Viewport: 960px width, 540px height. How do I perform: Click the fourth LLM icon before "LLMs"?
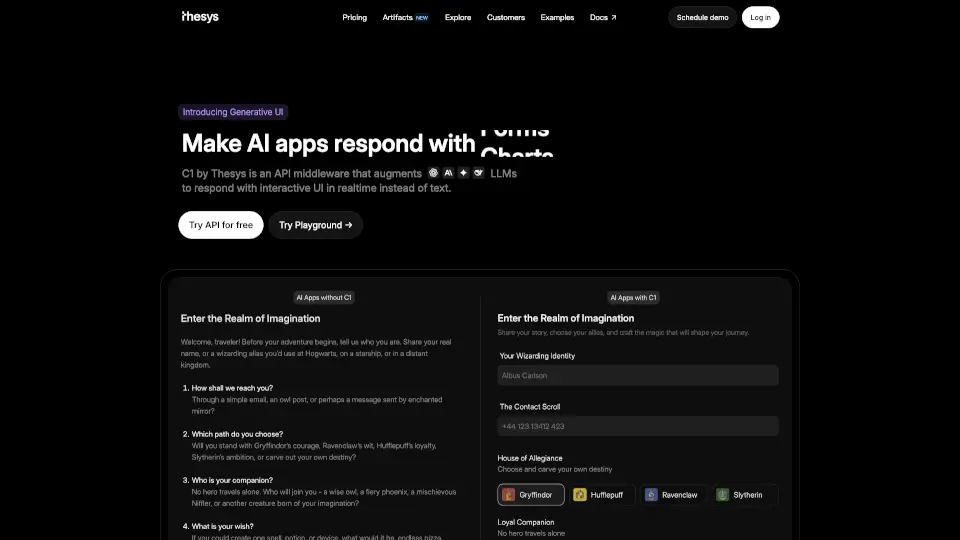[478, 173]
